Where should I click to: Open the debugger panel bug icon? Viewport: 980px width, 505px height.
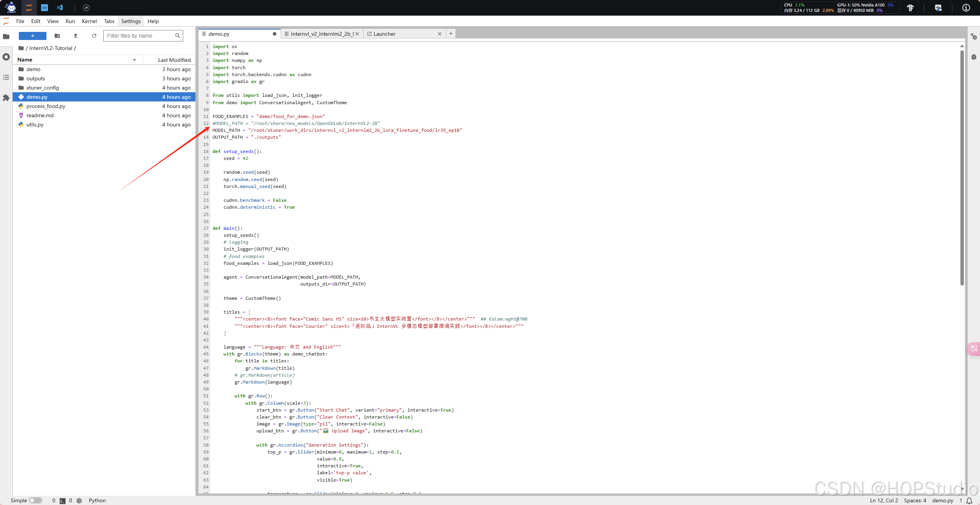(973, 57)
